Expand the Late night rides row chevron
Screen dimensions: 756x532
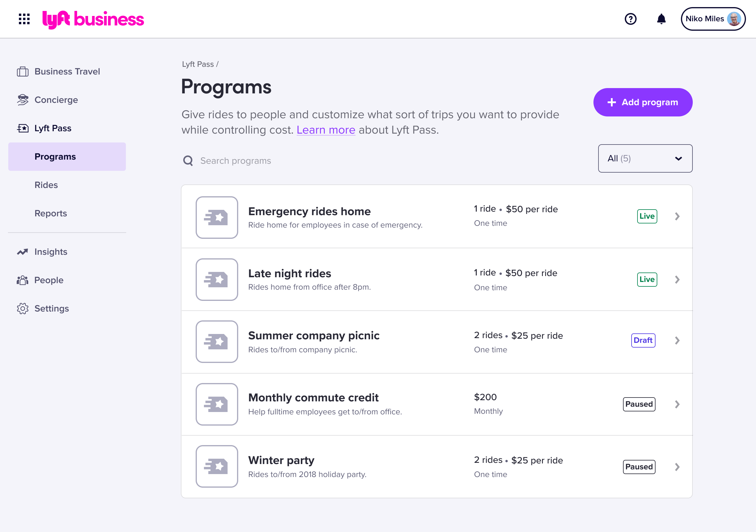tap(677, 280)
